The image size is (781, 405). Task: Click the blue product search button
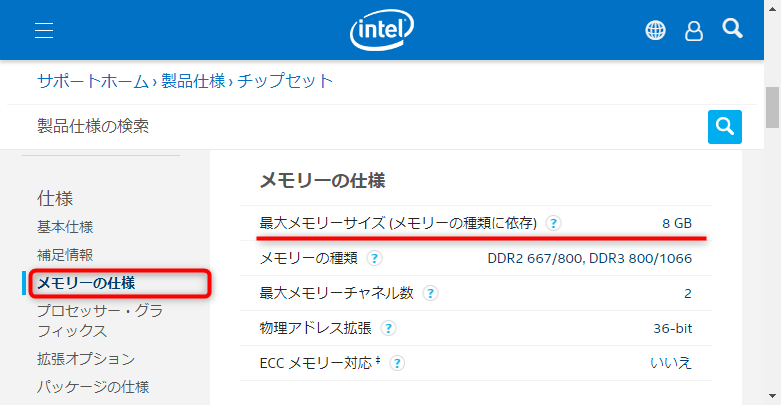(725, 127)
